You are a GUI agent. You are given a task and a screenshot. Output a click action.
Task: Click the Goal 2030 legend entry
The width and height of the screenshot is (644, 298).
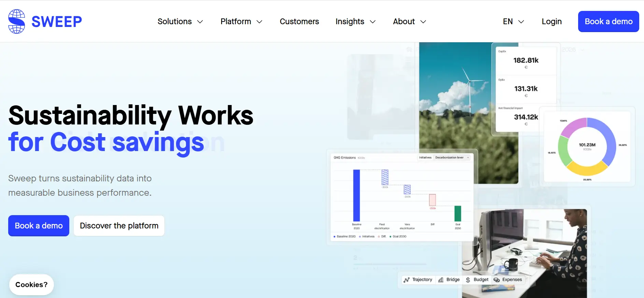coord(398,237)
